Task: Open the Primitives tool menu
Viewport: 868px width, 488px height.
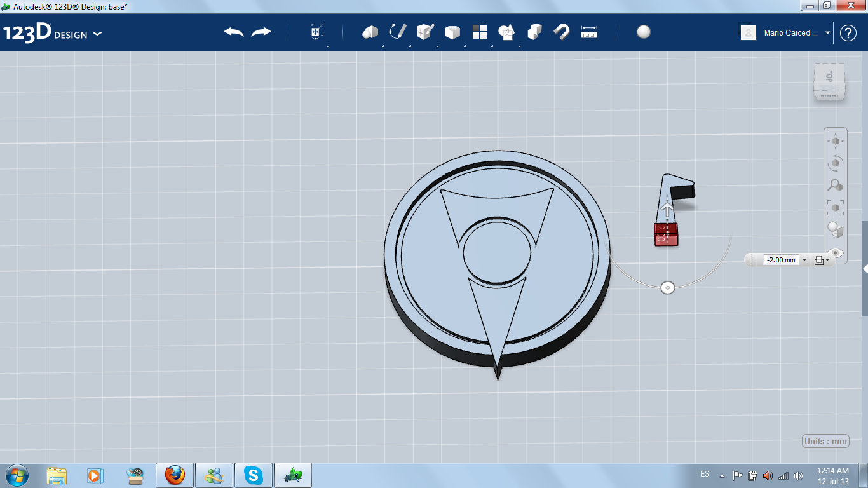Action: 370,32
